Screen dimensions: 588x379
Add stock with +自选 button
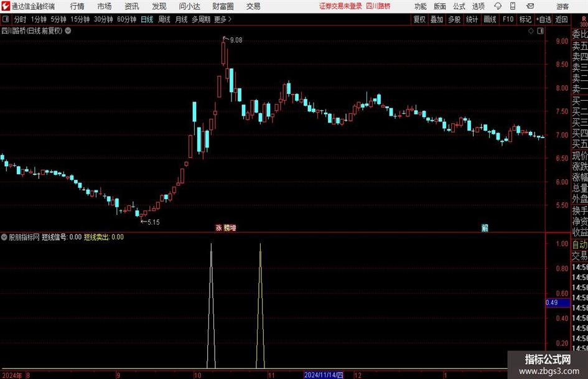coord(544,19)
